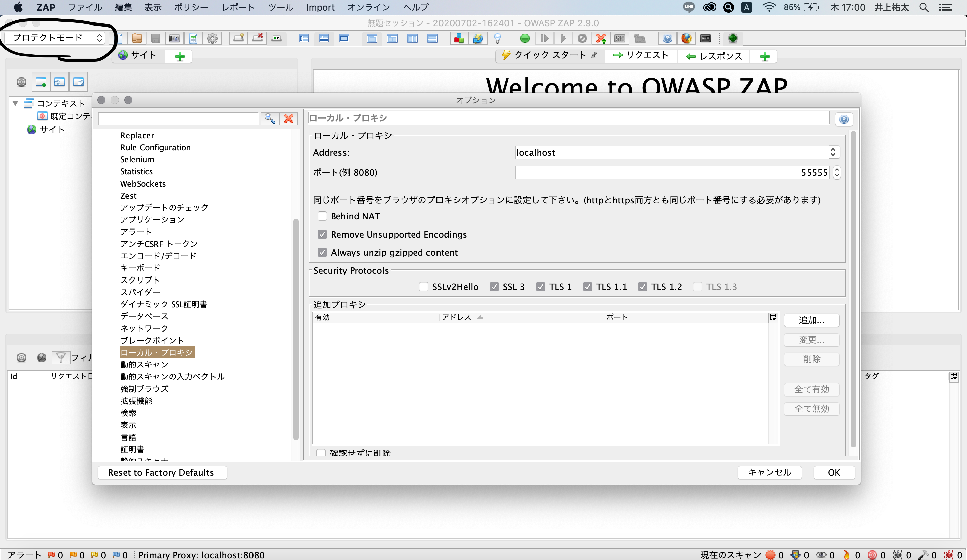Click the options search text field

point(178,119)
